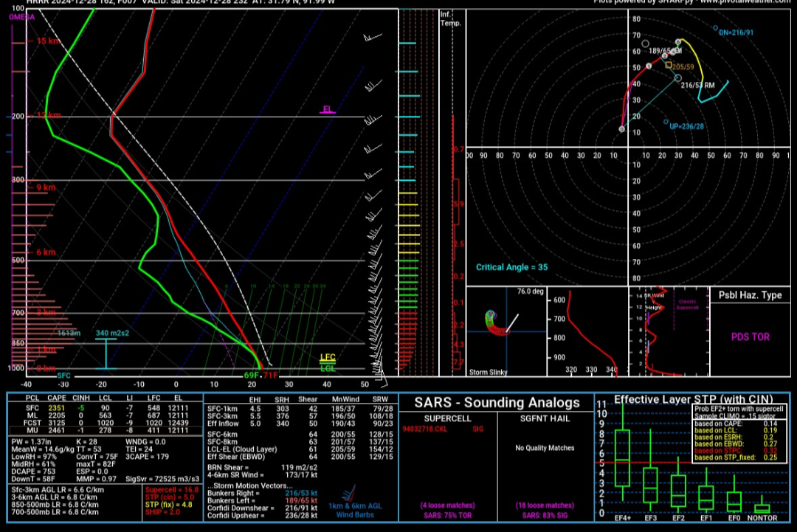Viewport: 797px width, 532px height.
Task: Click the Storm Slinky spiral graphic
Action: tap(496, 322)
